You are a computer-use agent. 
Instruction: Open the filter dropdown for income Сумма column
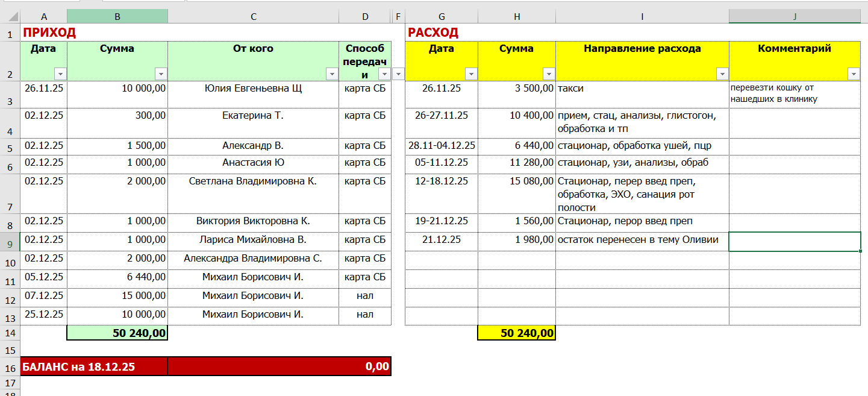tap(161, 74)
